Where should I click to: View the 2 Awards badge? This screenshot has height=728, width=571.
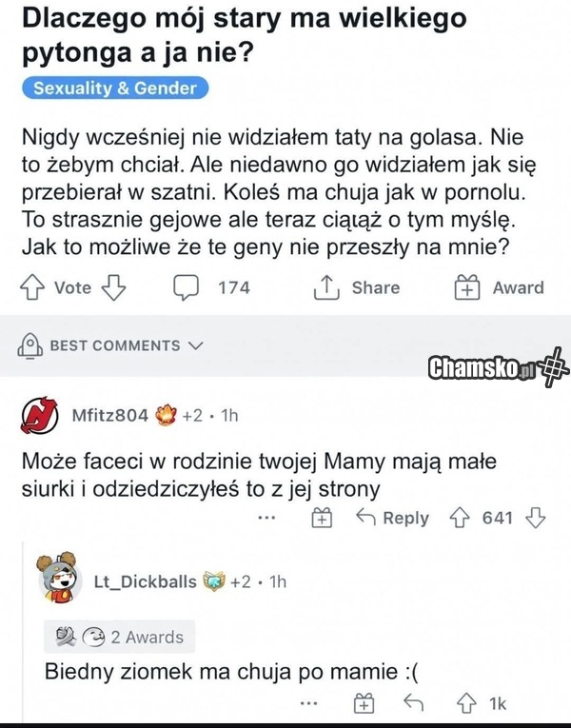[x=114, y=637]
